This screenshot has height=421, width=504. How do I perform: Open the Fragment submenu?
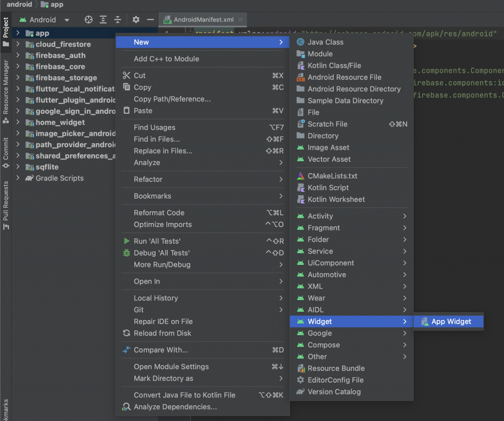pos(351,227)
